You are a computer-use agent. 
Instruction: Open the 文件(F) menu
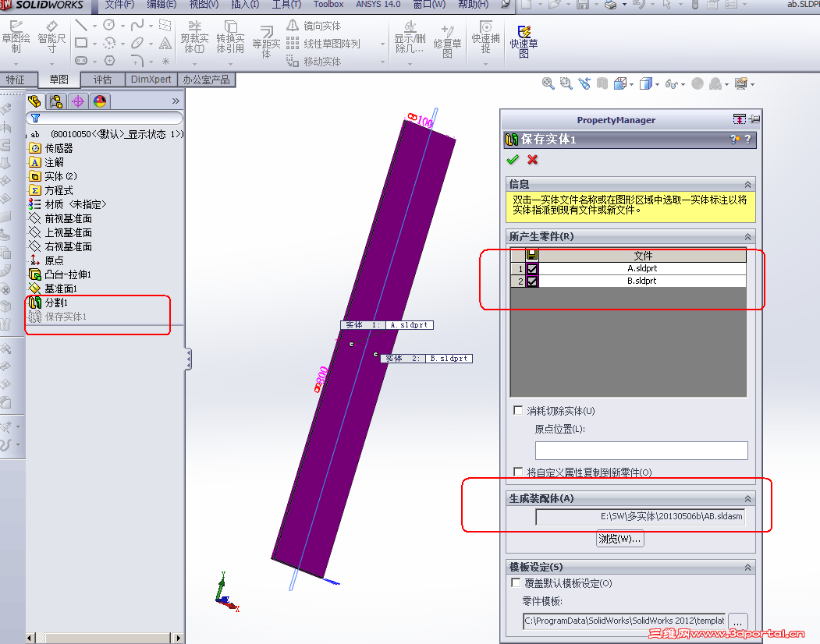[119, 5]
